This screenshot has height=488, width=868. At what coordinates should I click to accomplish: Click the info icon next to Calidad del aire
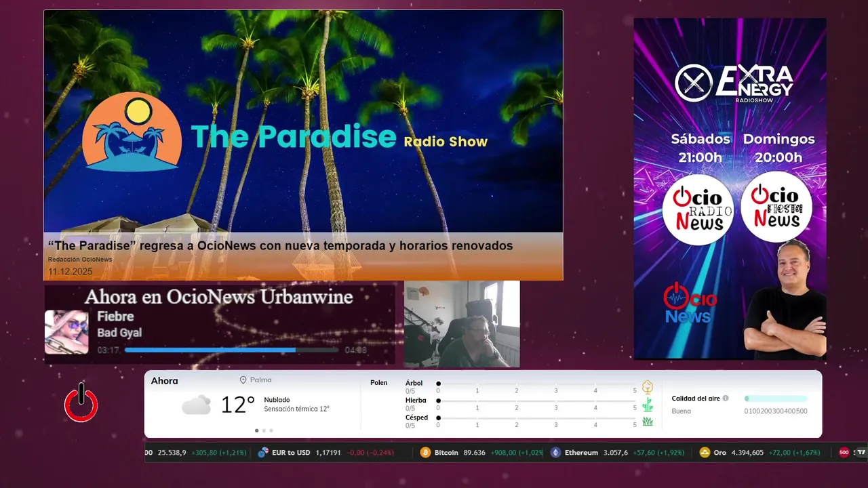[726, 399]
